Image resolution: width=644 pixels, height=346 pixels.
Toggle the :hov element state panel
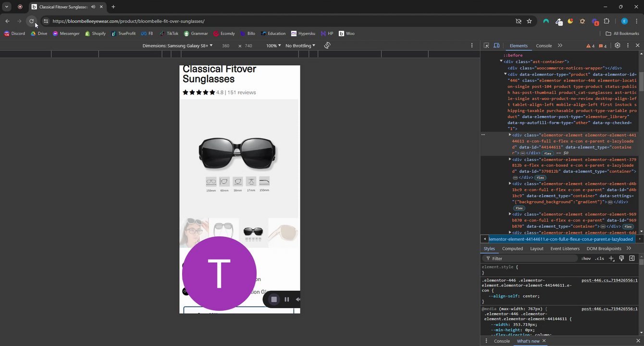coord(586,259)
